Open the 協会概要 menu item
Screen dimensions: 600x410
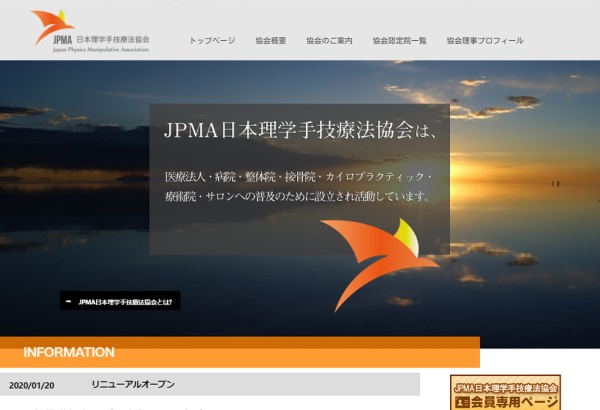271,41
